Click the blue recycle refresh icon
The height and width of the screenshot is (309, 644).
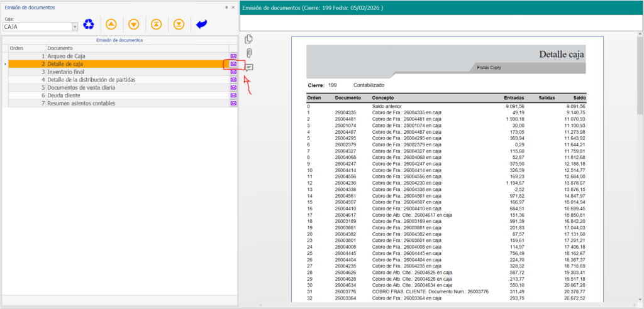(89, 24)
